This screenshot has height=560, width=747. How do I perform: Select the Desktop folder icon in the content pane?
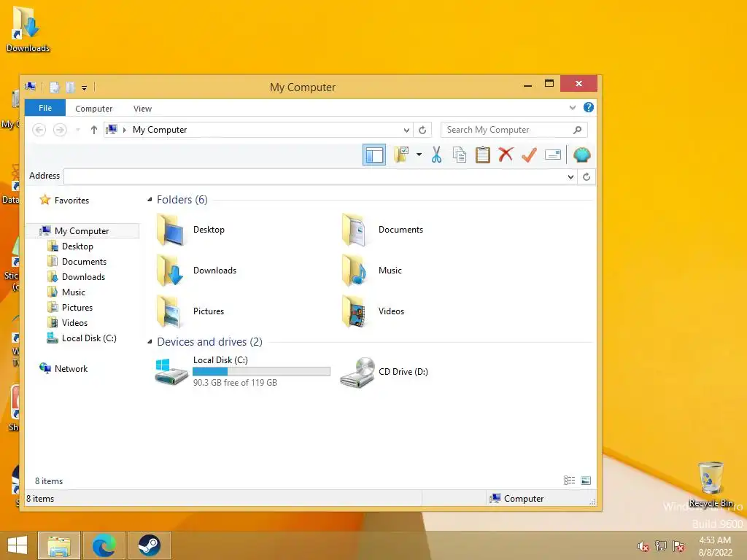[x=171, y=230]
